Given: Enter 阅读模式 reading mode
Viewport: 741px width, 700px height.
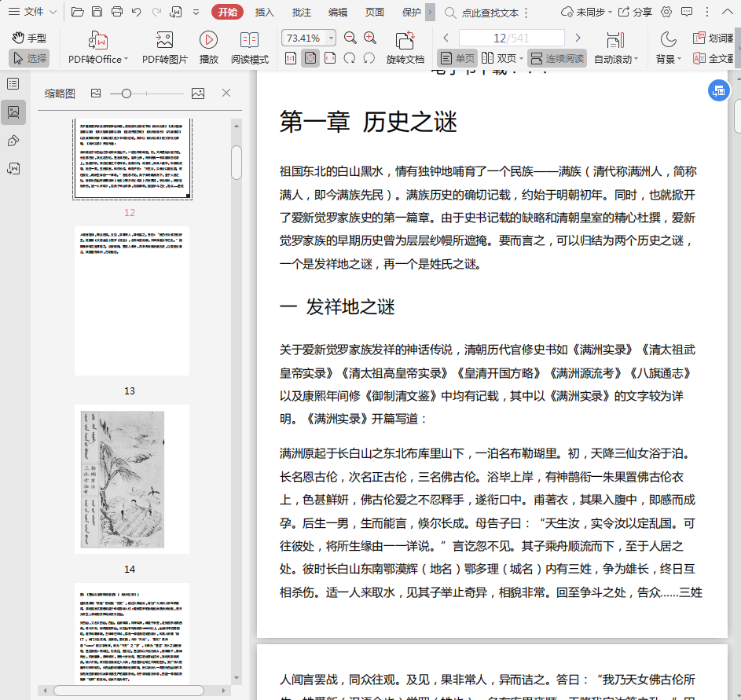Looking at the screenshot, I should pyautogui.click(x=249, y=41).
